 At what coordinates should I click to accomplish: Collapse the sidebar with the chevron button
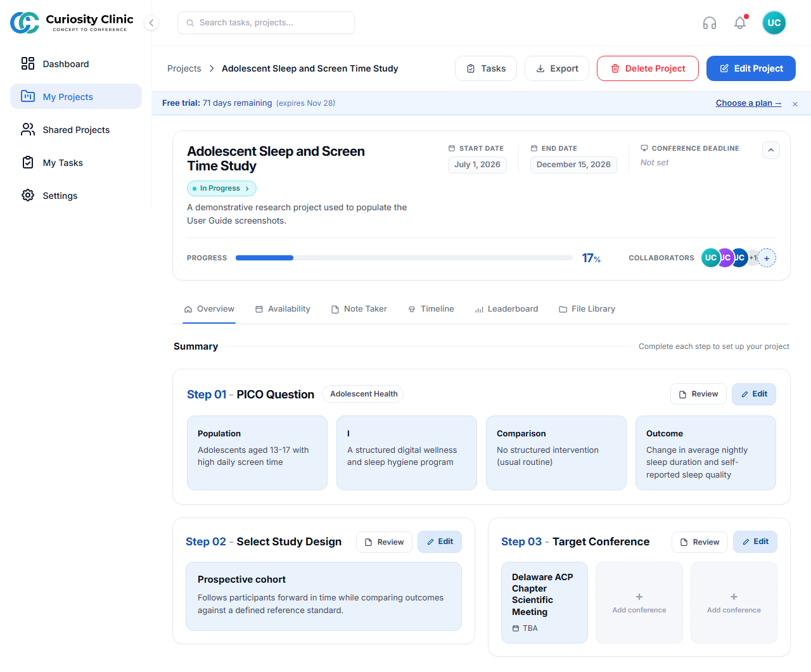tap(151, 23)
